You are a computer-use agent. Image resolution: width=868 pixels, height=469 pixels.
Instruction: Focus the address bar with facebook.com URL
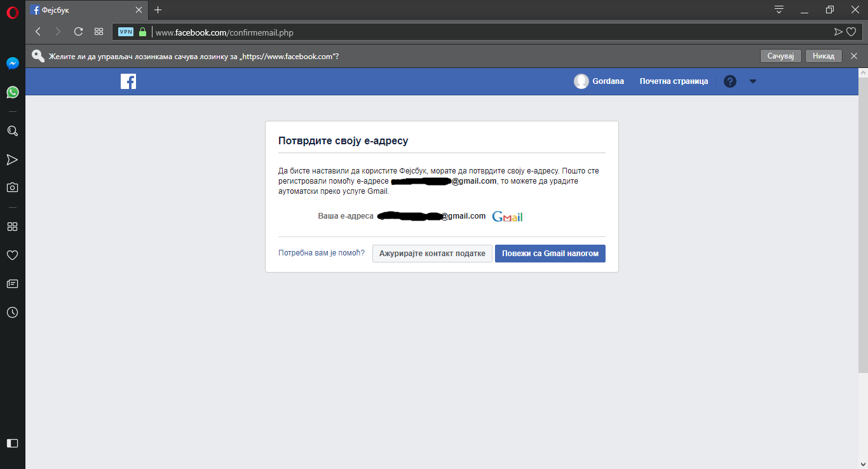pos(486,32)
